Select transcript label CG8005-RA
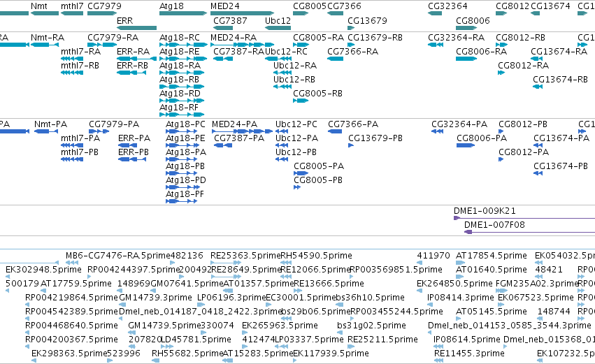 click(x=318, y=38)
